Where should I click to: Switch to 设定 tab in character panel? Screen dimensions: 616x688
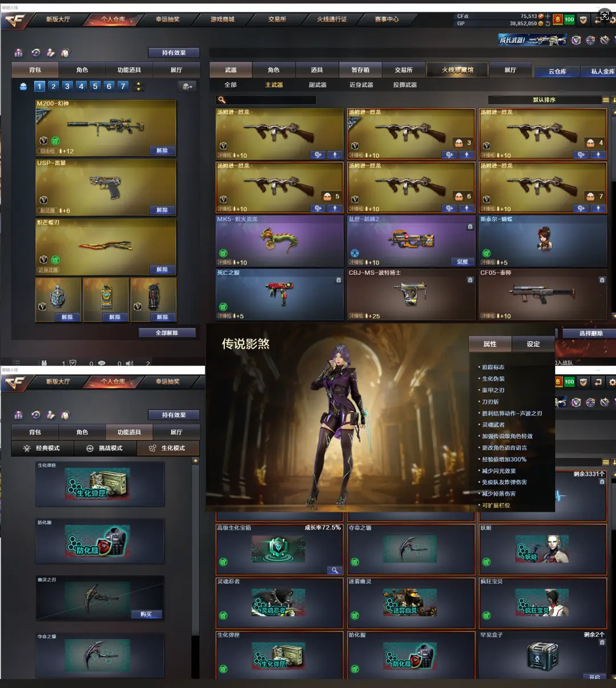click(533, 344)
